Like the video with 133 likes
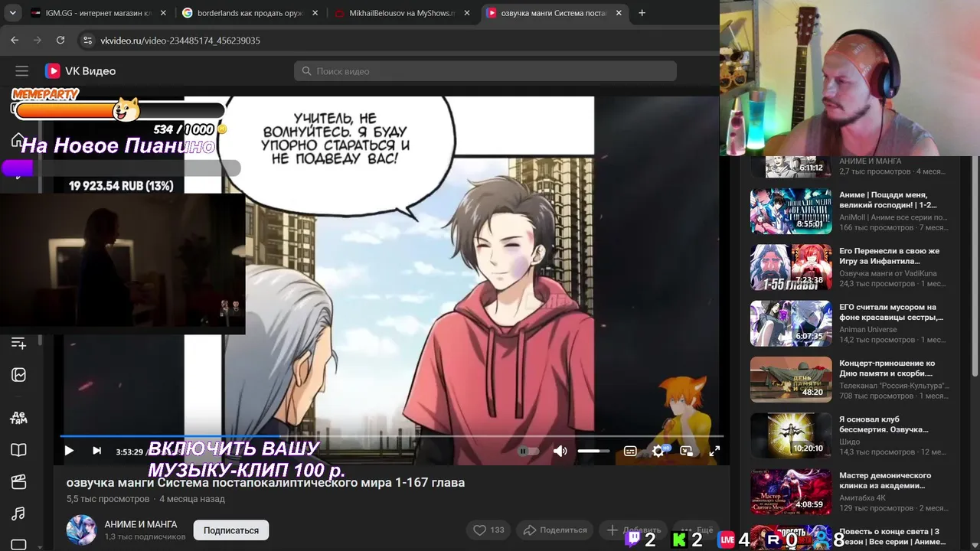The image size is (980, 551). (x=488, y=530)
